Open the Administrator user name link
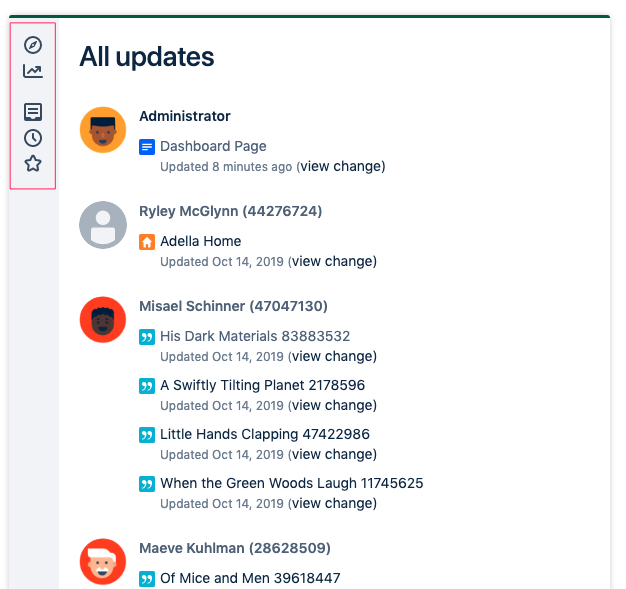 pyautogui.click(x=185, y=116)
